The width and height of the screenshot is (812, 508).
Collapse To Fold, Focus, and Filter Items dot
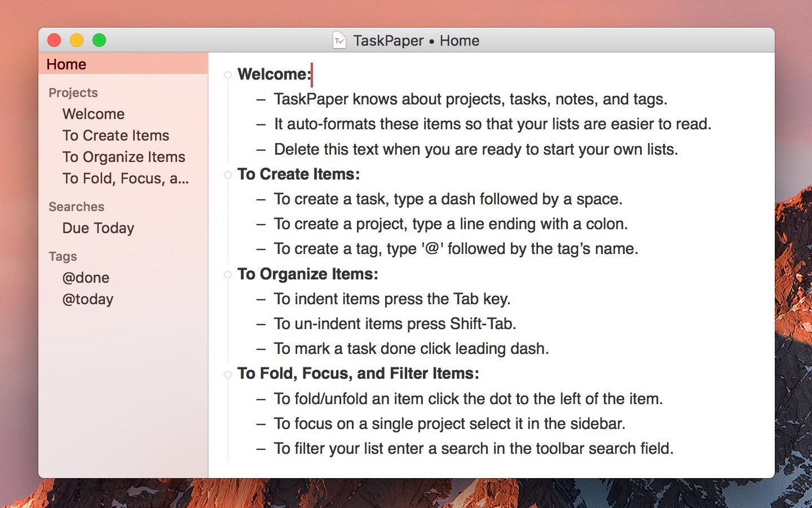(x=228, y=374)
